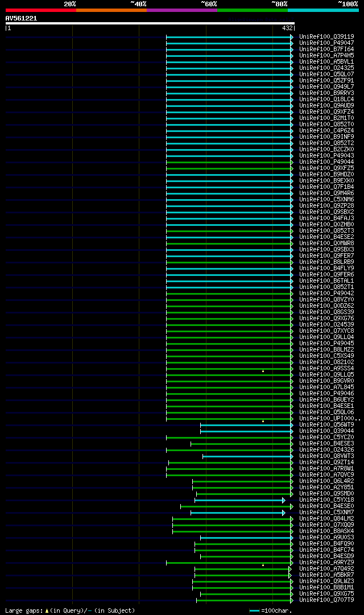Select the UniRef100_Q8GS39 label
The width and height of the screenshot is (364, 615).
pyautogui.click(x=326, y=312)
